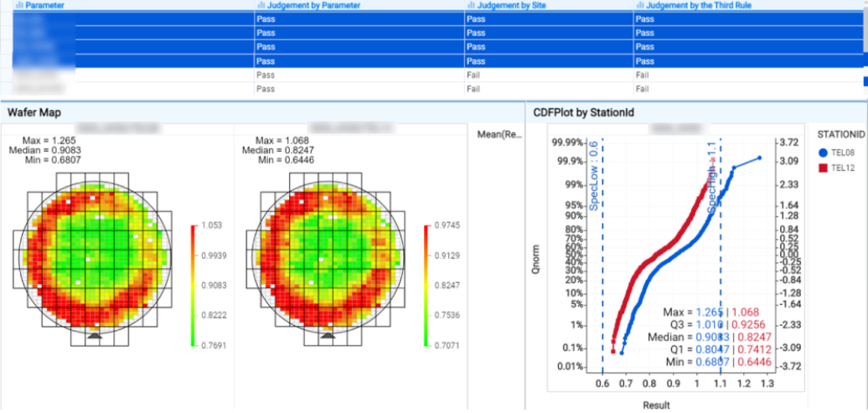This screenshot has width=868, height=413.
Task: Click the left wafer map color scale bar
Action: click(192, 285)
